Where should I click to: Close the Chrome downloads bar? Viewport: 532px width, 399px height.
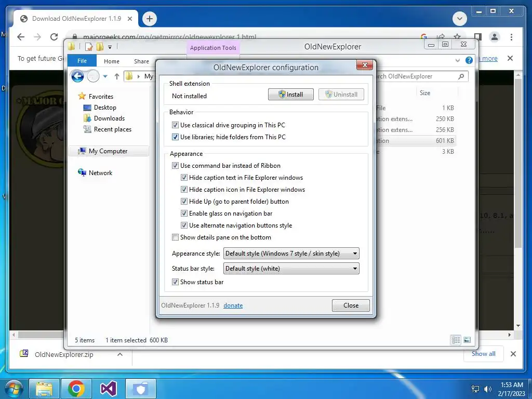(x=513, y=354)
